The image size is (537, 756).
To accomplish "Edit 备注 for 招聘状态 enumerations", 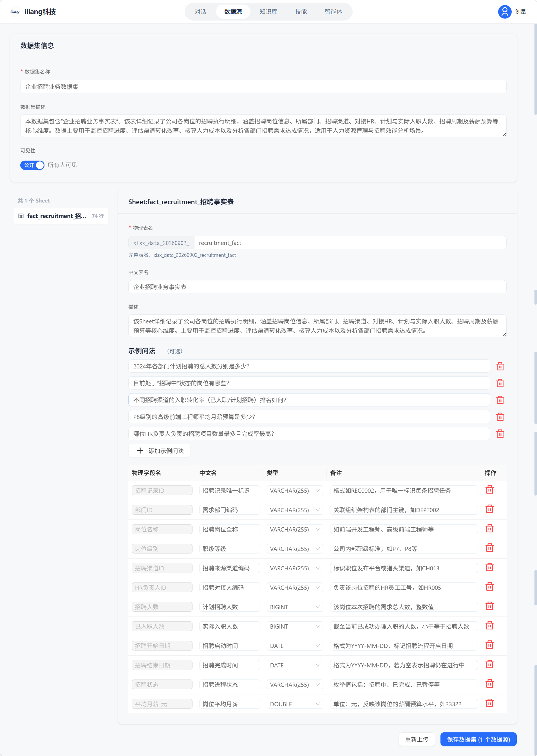I will (404, 685).
